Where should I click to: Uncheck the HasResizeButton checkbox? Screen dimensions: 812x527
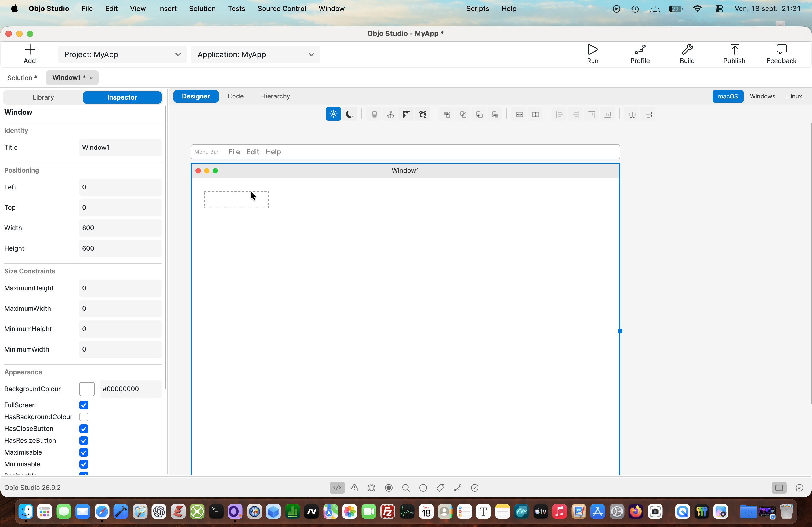coord(84,440)
